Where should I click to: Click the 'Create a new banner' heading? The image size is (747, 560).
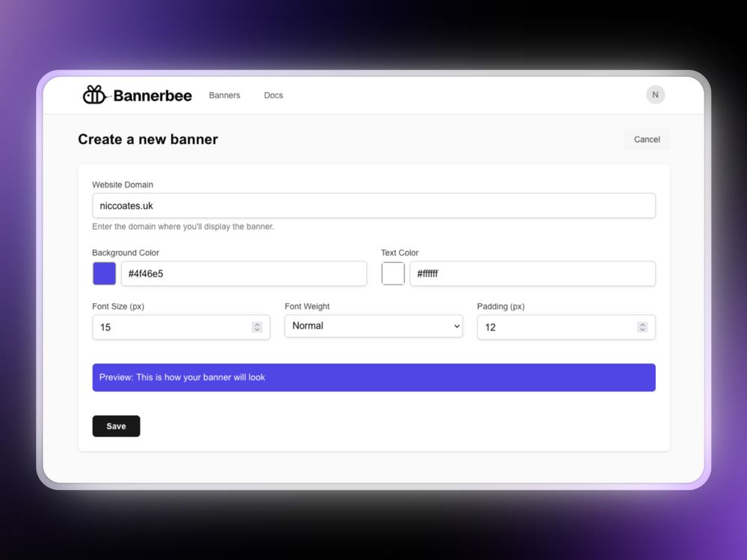tap(148, 139)
